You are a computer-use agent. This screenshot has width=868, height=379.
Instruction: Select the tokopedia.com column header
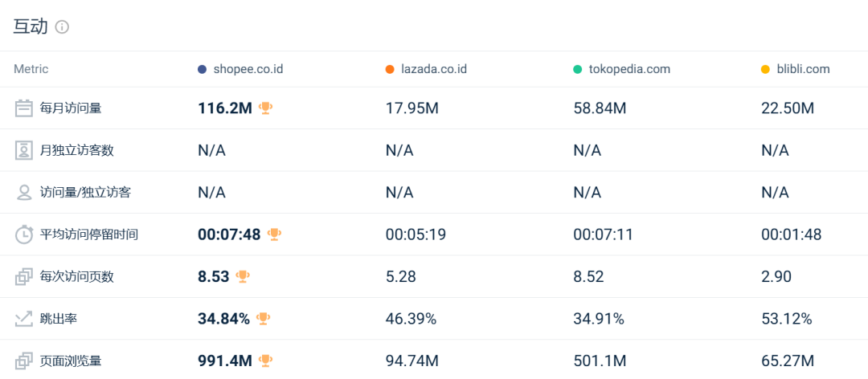(x=629, y=69)
